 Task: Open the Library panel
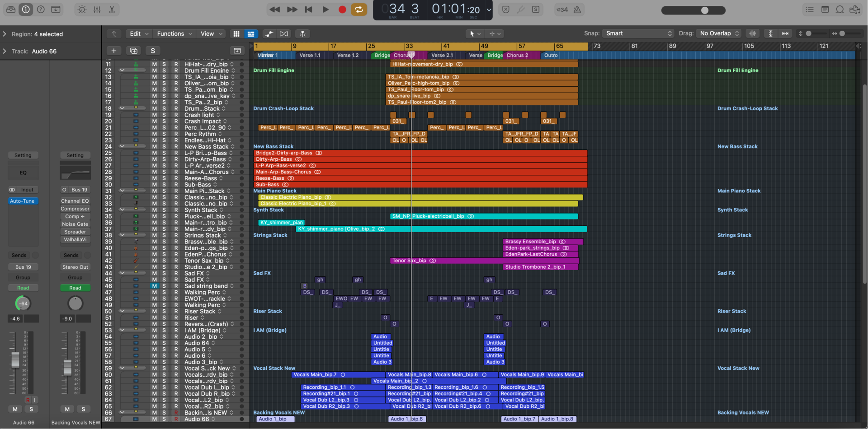(x=11, y=9)
